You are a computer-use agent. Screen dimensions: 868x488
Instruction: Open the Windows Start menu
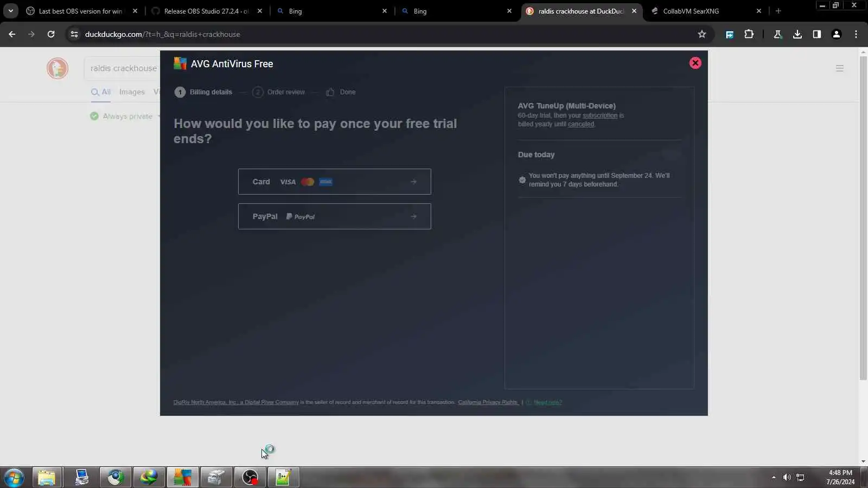[x=14, y=478]
